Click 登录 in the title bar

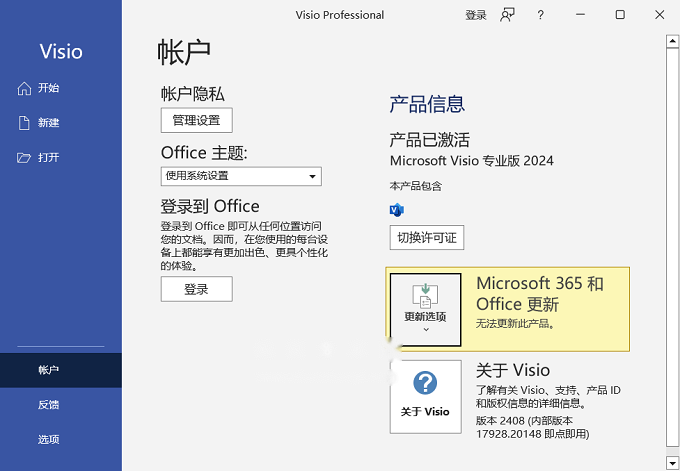pos(476,15)
